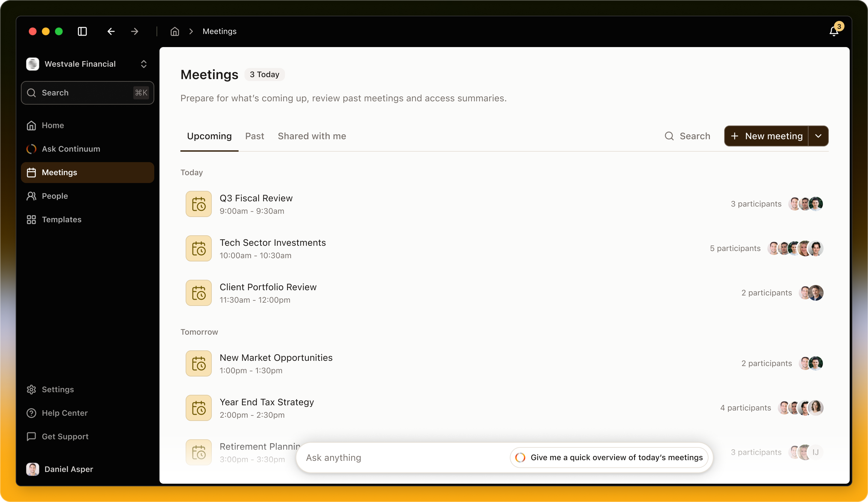
Task: Open Daniel Asper's profile avatar
Action: click(x=32, y=469)
